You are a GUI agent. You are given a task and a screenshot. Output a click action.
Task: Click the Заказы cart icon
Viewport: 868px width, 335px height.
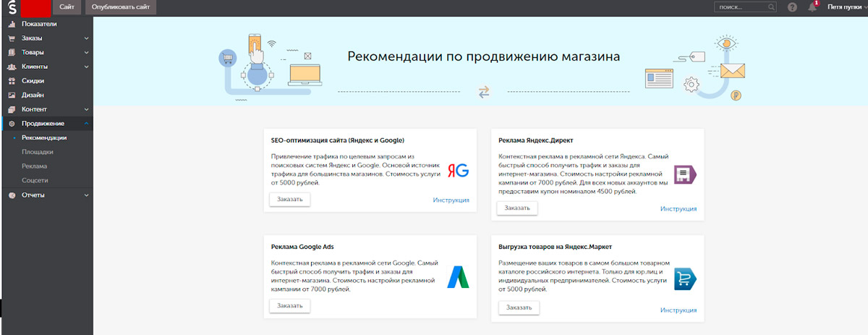pyautogui.click(x=12, y=38)
